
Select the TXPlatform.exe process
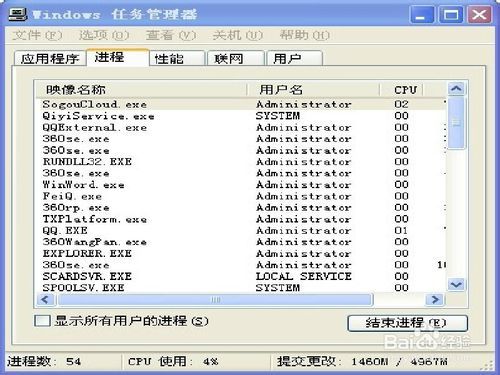coord(241,219)
